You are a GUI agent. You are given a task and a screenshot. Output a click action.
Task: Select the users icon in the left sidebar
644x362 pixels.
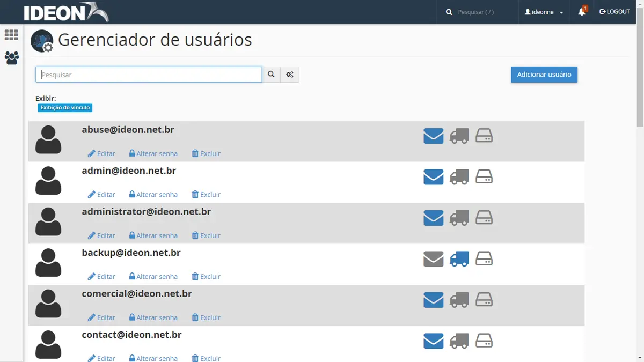(11, 58)
